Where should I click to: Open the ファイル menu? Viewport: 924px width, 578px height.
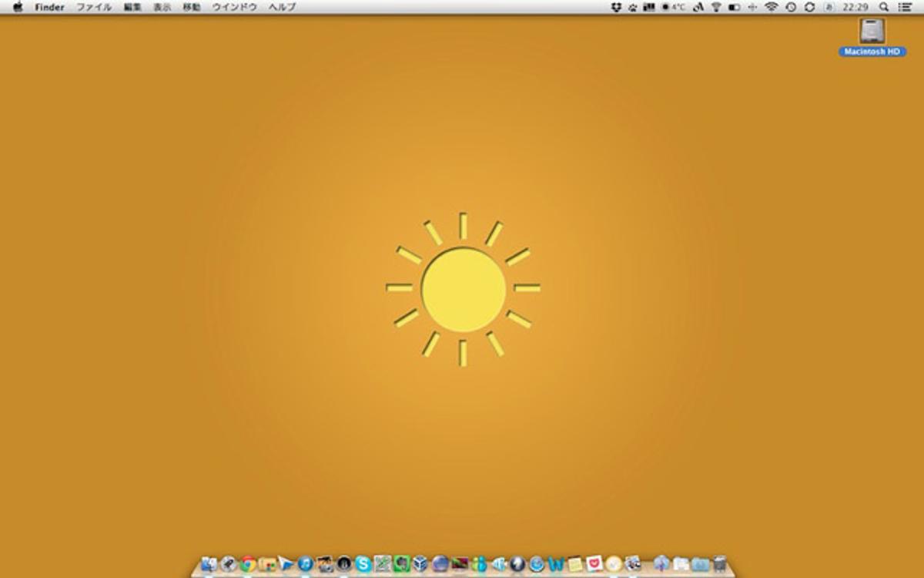93,7
